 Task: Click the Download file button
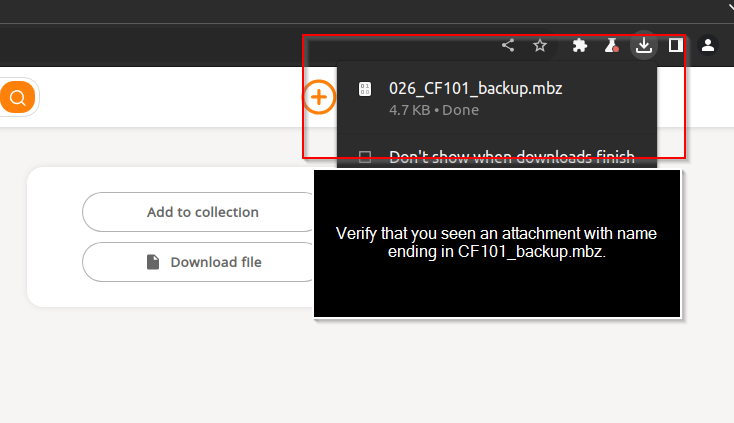coord(201,262)
